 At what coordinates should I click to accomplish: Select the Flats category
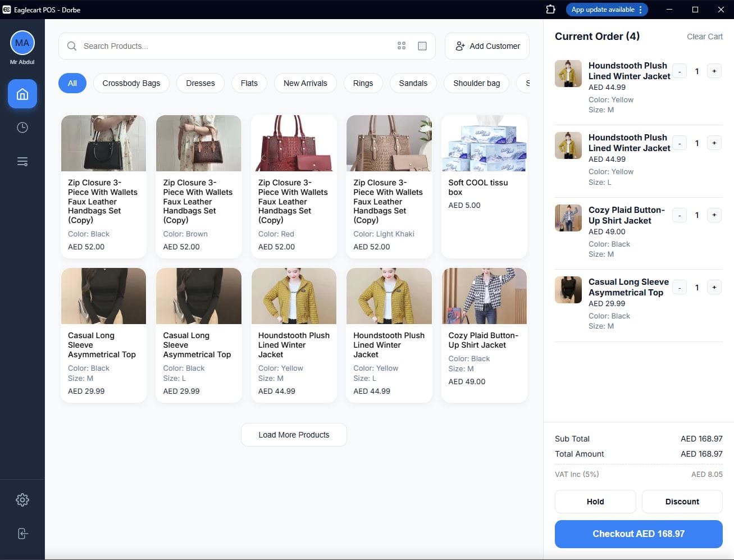click(249, 83)
